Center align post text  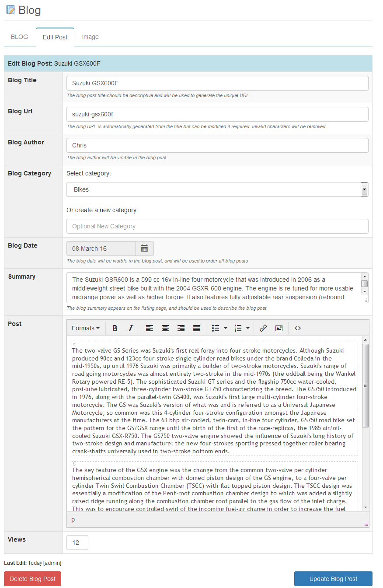(x=165, y=328)
